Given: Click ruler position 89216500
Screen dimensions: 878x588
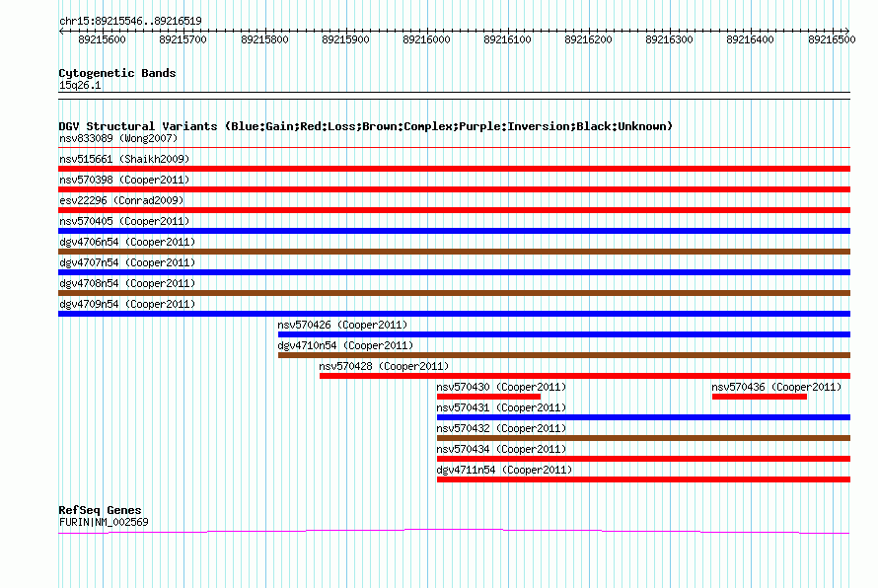Looking at the screenshot, I should click(832, 39).
